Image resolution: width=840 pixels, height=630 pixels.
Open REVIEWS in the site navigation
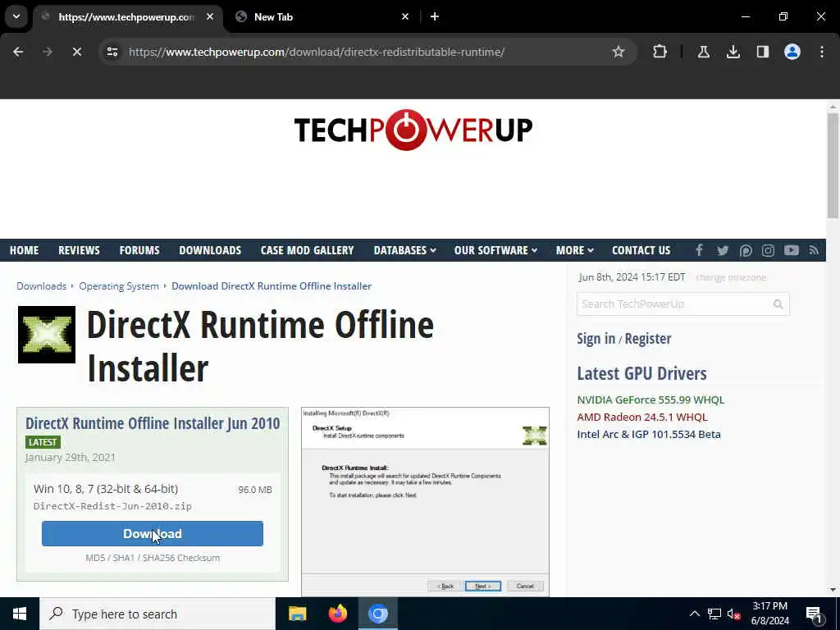pos(79,250)
